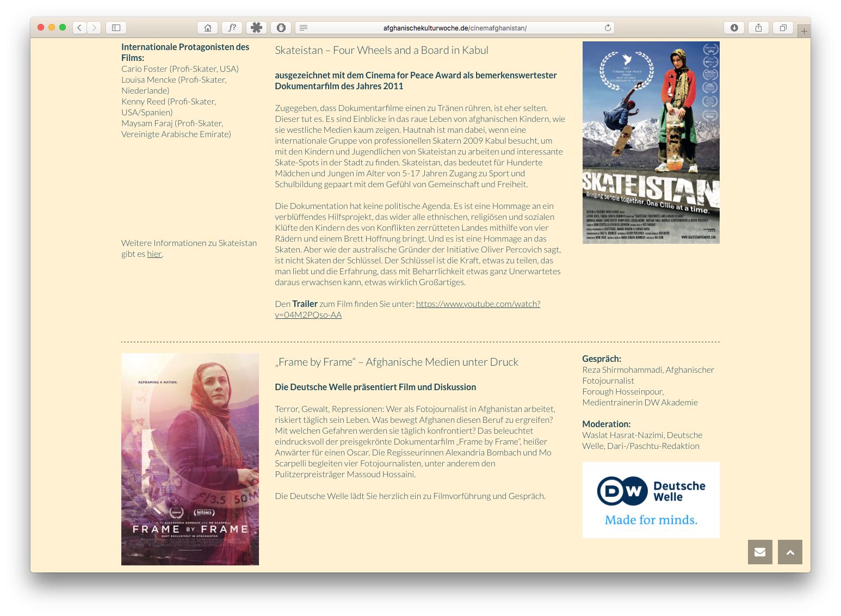Focus the afghanischekulturwoche.de address field
Viewport: 841px width, 616px height.
455,28
